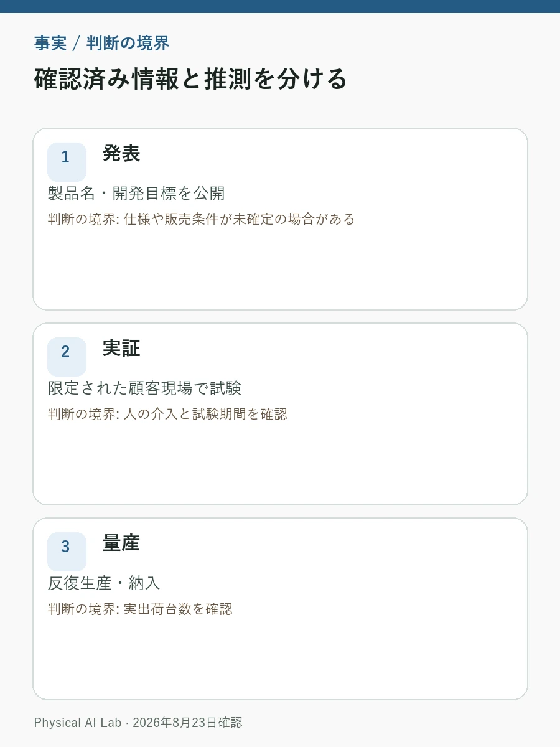Click the text 反復生産・納入
Viewport: 560px width, 747px height.
click(x=104, y=583)
